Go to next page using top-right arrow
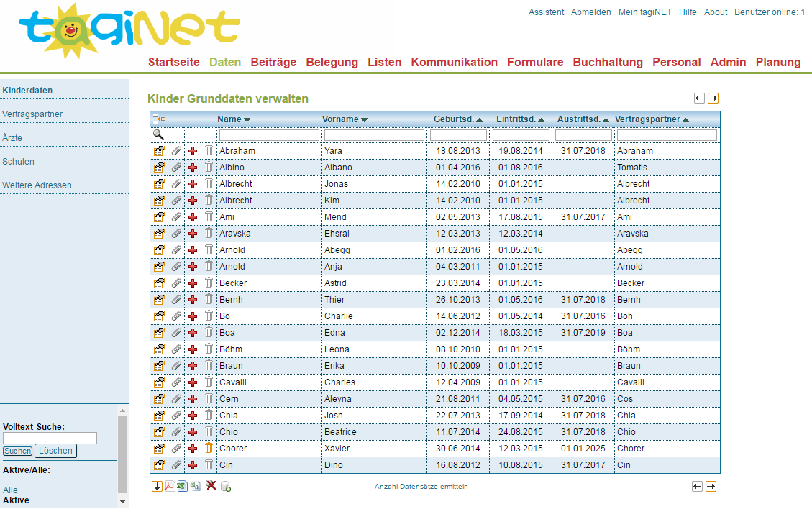The height and width of the screenshot is (509, 812). coord(713,98)
